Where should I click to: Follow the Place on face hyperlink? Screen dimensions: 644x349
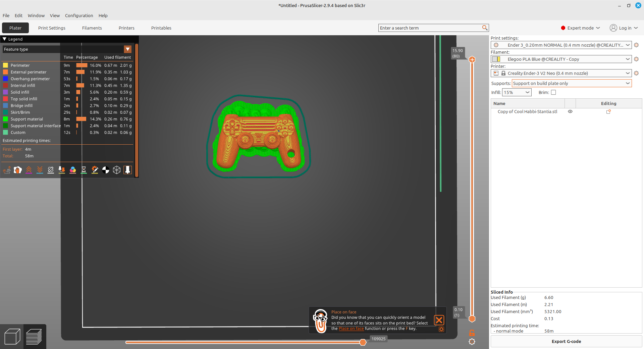pyautogui.click(x=351, y=329)
